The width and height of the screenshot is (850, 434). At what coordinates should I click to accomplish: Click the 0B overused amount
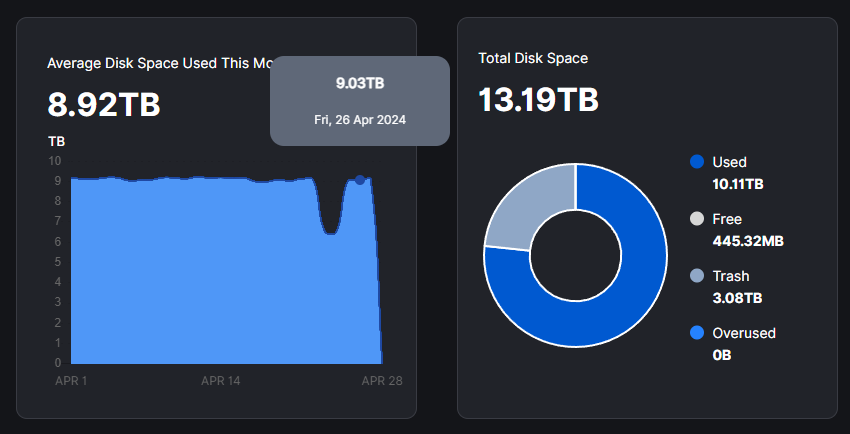(x=722, y=355)
